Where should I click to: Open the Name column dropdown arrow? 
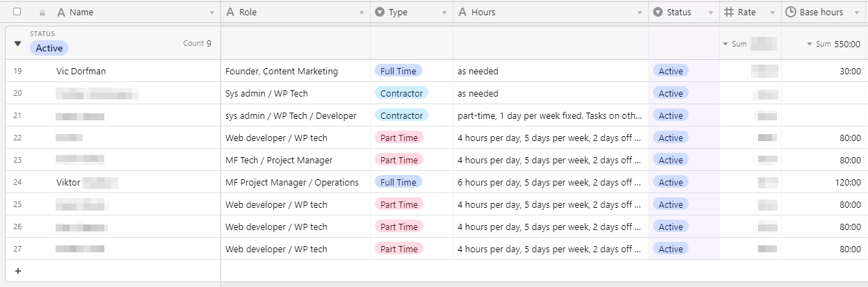click(x=212, y=13)
